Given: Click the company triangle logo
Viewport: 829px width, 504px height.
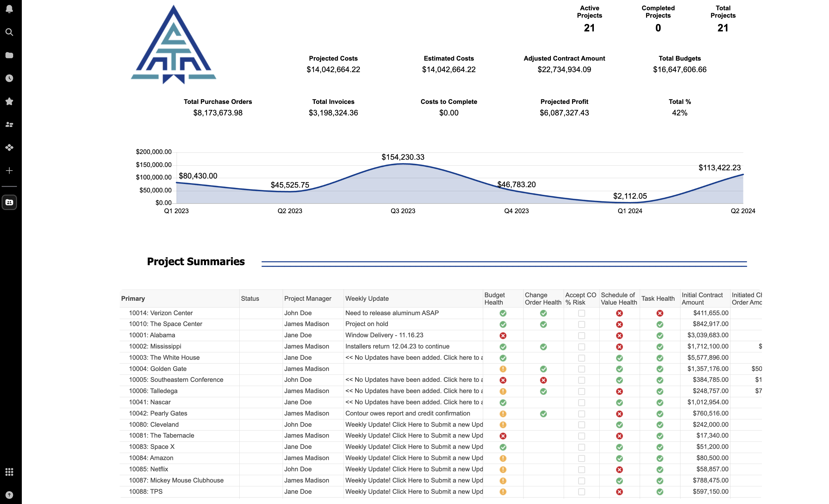Looking at the screenshot, I should click(x=174, y=45).
